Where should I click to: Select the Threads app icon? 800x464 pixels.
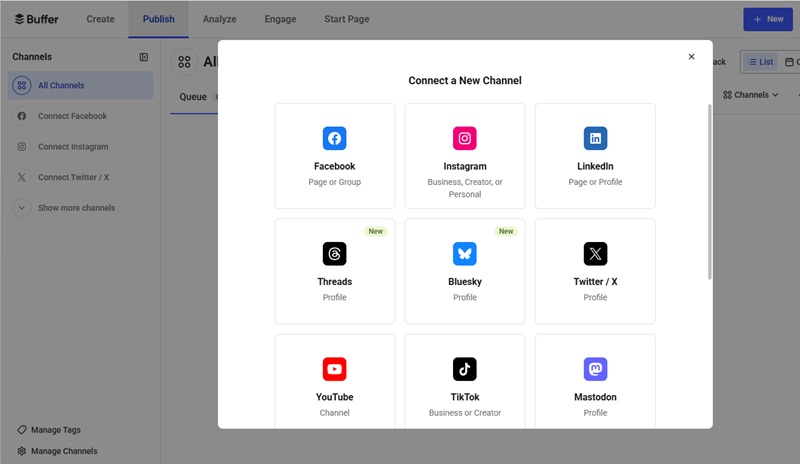(x=334, y=254)
